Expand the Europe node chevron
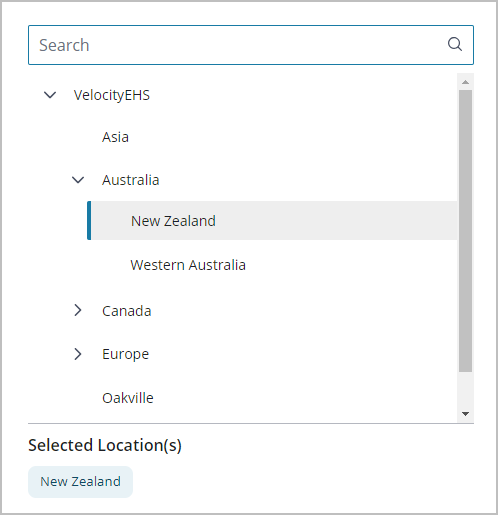Viewport: 498px width, 515px height. tap(78, 354)
